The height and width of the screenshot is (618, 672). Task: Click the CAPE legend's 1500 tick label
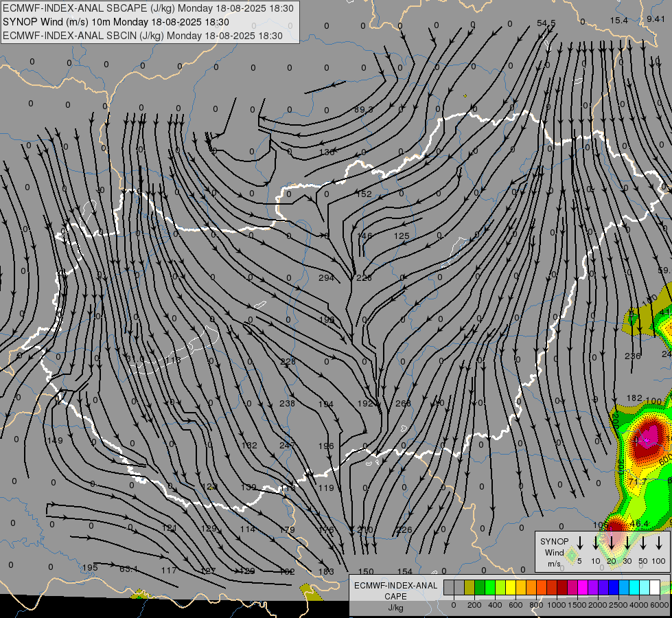tap(577, 605)
